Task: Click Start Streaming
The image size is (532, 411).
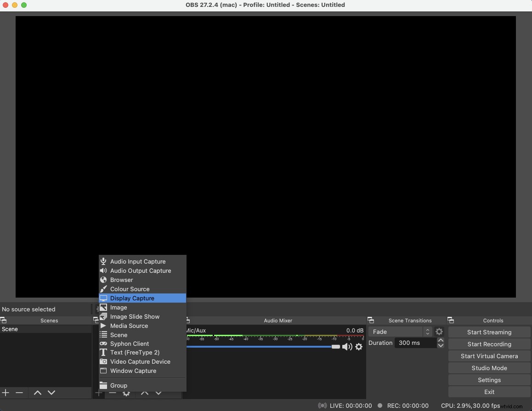Action: point(489,332)
